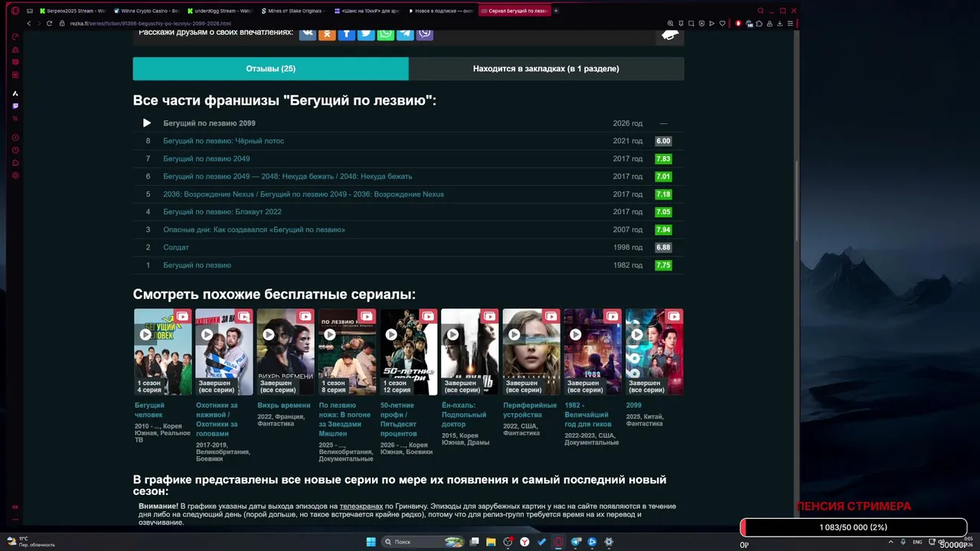
Task: Open 50-летние профи series poster
Action: (x=409, y=352)
